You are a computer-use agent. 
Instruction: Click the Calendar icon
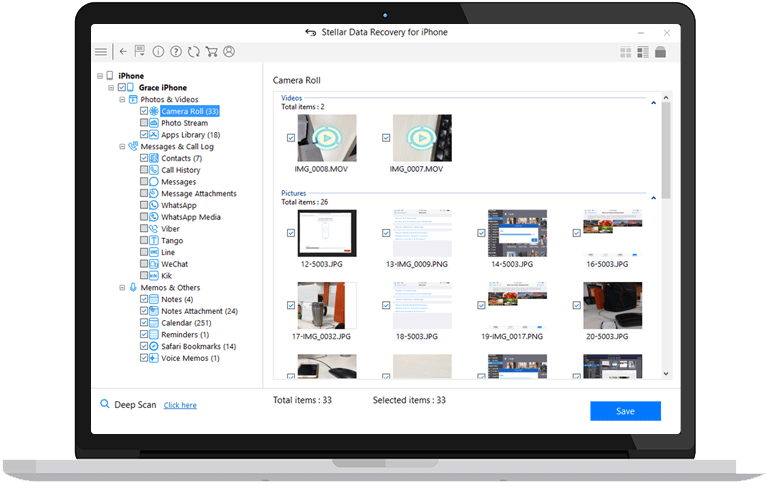[x=154, y=323]
